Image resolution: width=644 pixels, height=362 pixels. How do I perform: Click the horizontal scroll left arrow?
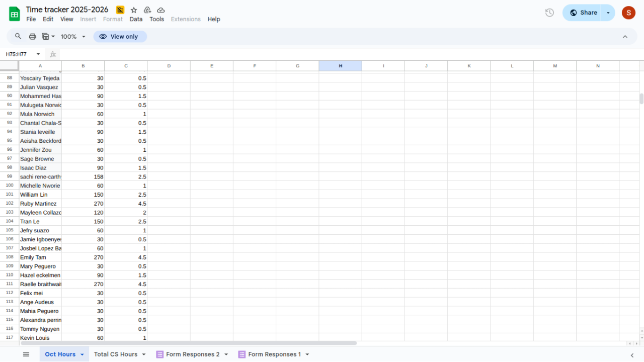tap(629, 343)
